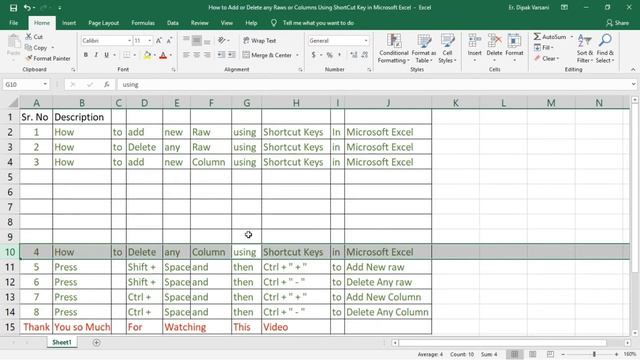
Task: Decrease font size with smaller A icon
Action: [x=169, y=40]
